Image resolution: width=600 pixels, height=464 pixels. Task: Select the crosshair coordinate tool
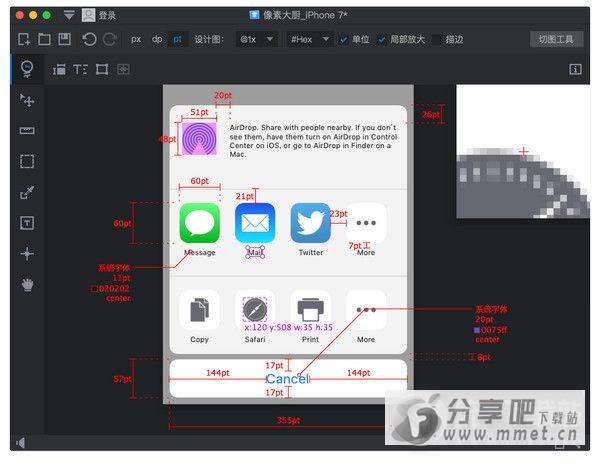(27, 254)
